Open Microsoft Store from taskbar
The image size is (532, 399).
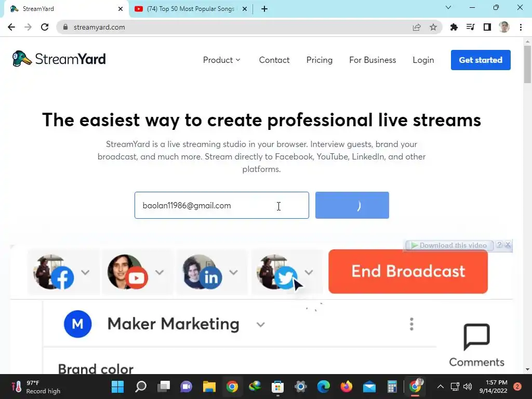click(277, 387)
